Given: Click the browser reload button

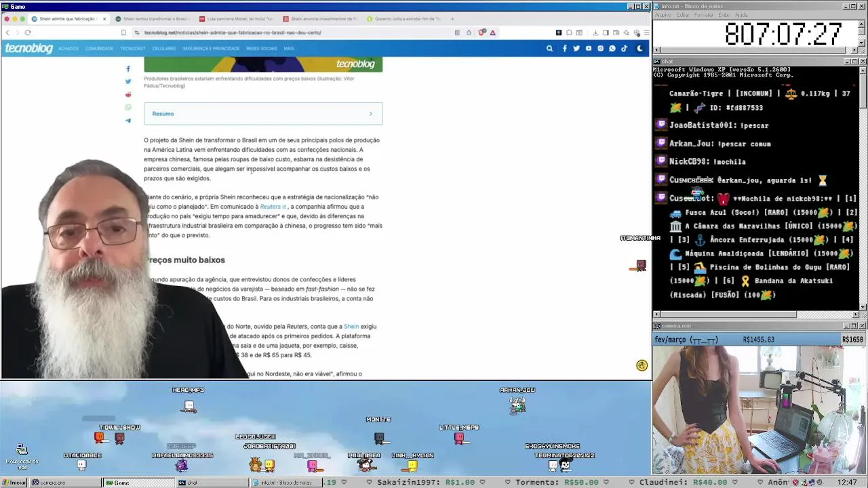Looking at the screenshot, I should click(28, 33).
